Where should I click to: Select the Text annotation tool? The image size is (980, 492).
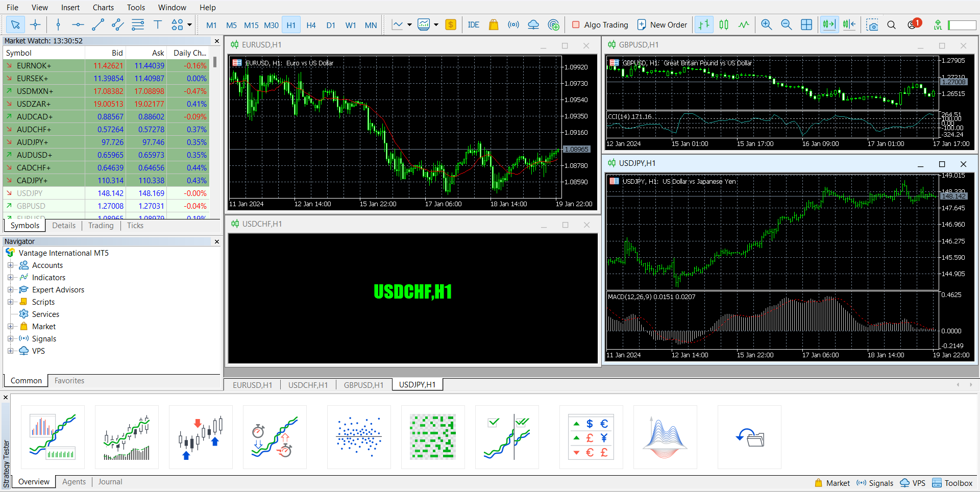158,24
